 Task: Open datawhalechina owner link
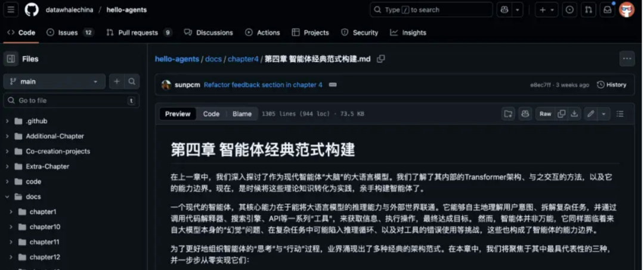(69, 10)
